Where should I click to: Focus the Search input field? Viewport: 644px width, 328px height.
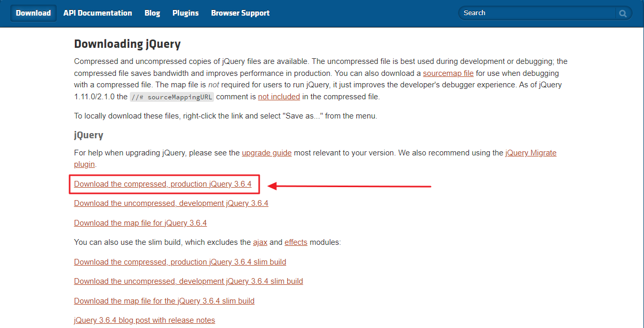click(x=538, y=13)
